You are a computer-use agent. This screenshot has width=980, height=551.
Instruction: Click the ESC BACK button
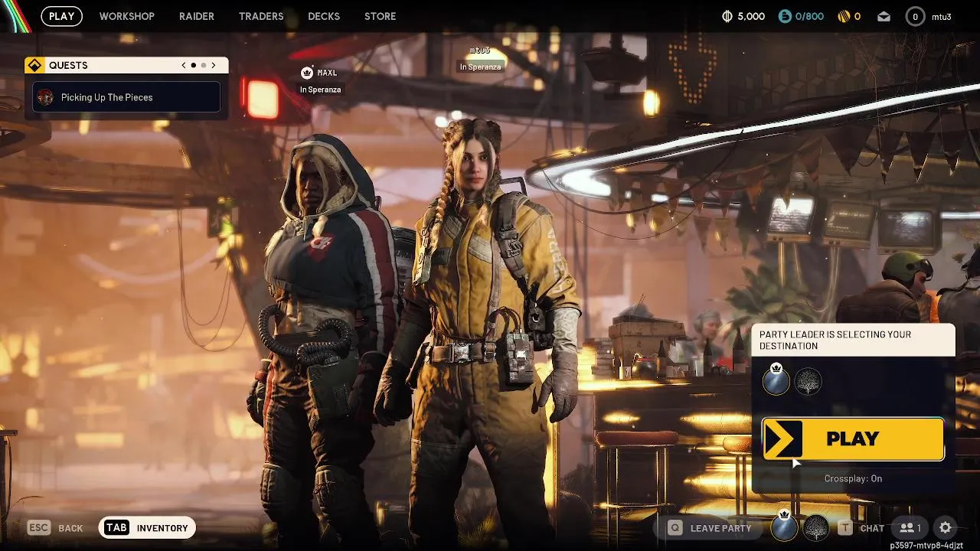point(55,528)
